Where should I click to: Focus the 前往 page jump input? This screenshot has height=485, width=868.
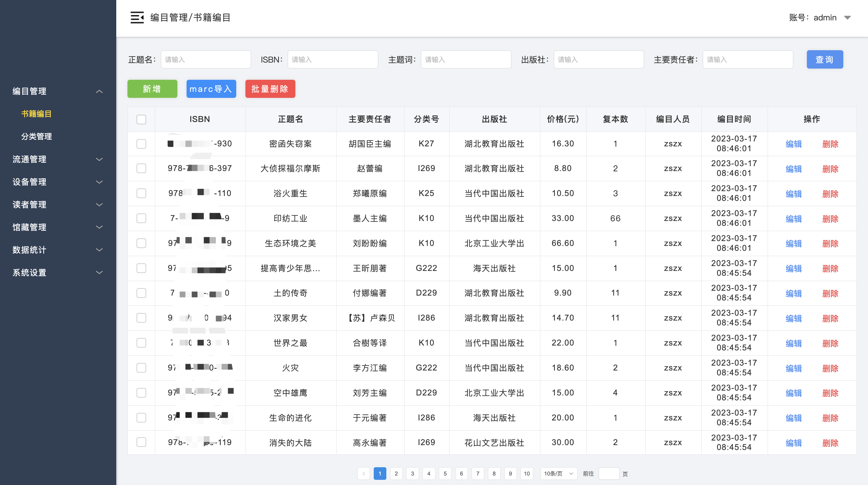pos(609,474)
